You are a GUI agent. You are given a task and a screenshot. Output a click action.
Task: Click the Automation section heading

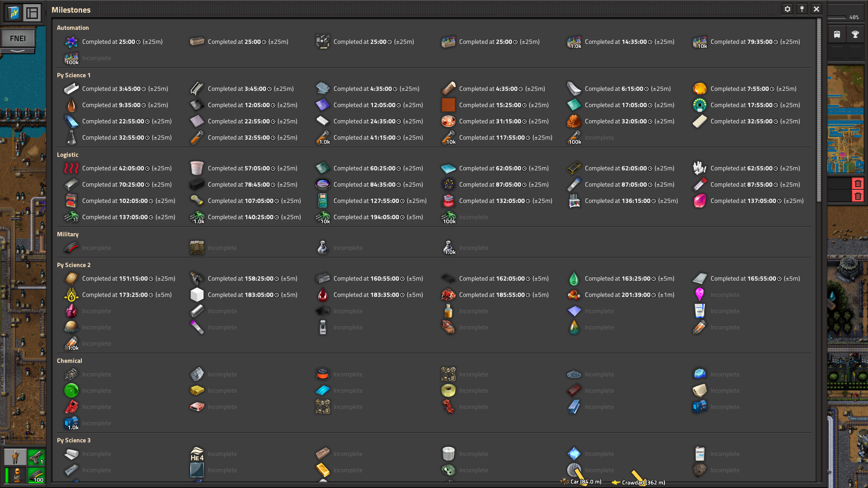(x=73, y=28)
